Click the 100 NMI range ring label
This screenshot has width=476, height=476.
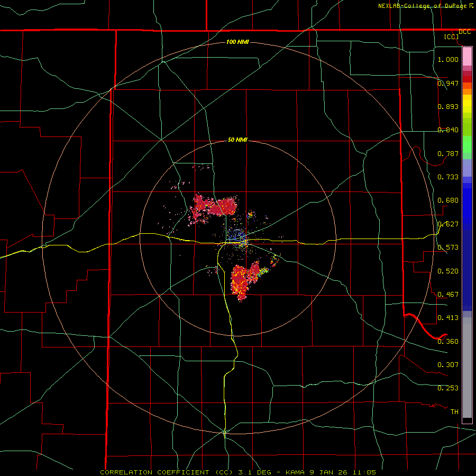(x=237, y=42)
